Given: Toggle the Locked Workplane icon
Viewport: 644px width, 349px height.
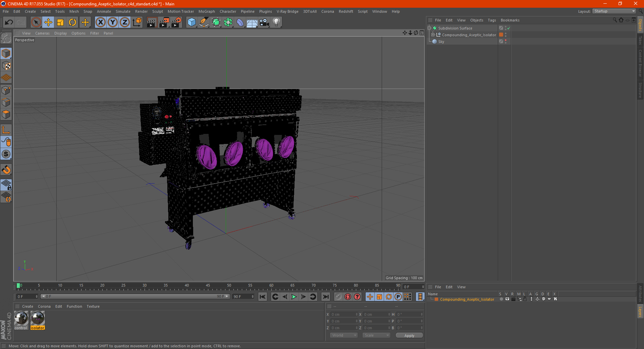Looking at the screenshot, I should tap(6, 185).
